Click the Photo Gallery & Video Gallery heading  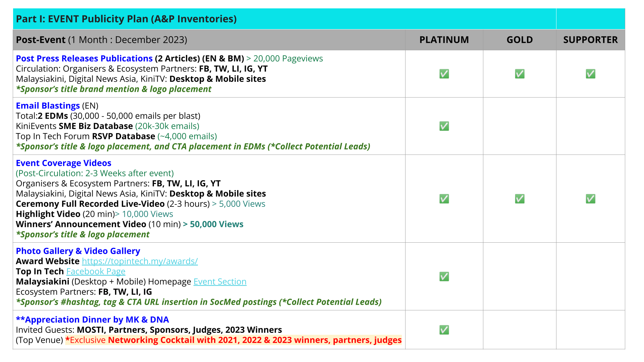click(x=78, y=251)
